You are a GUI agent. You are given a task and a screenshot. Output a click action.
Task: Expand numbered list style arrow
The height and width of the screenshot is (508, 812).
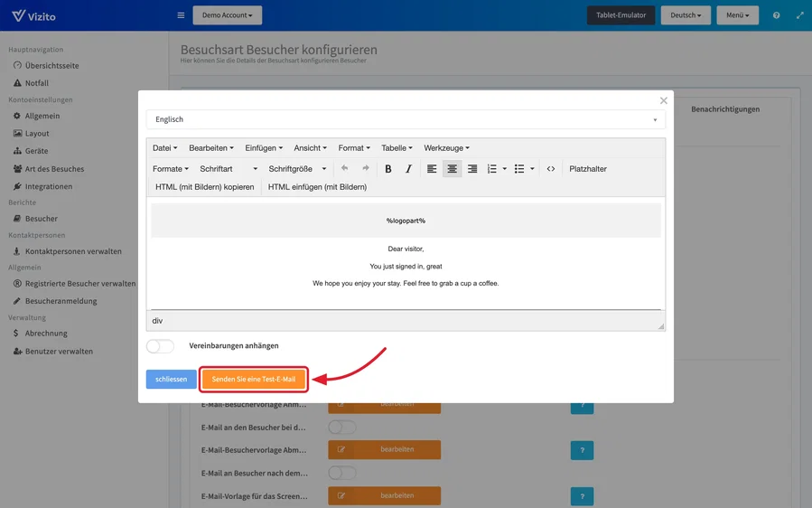pos(505,168)
